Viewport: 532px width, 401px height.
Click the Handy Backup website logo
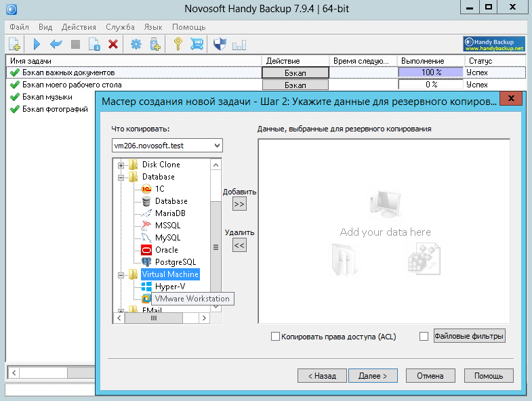494,44
